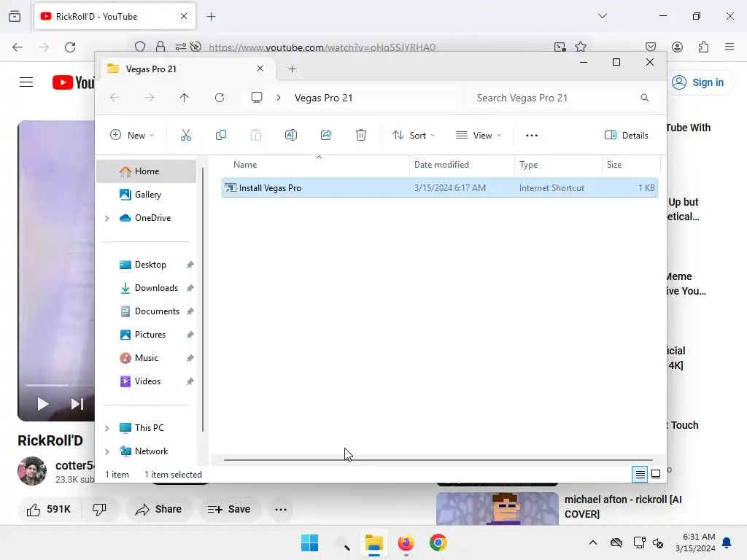Bookmark page with Firefox star icon
Image resolution: width=747 pixels, height=560 pixels.
click(580, 47)
